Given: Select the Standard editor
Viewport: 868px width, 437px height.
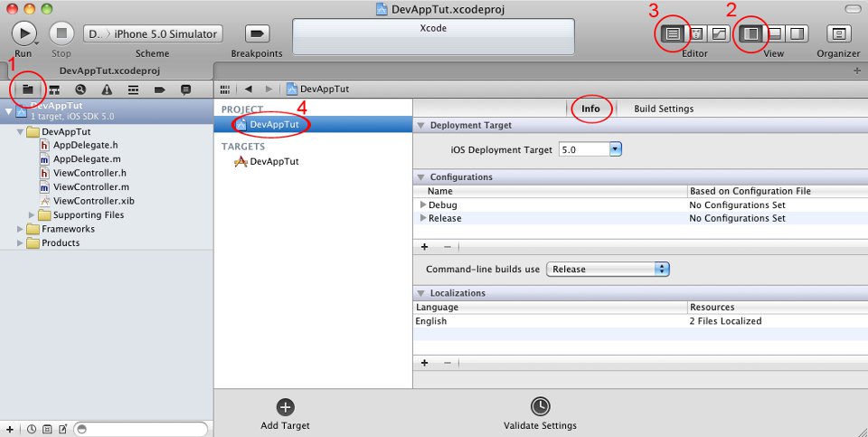Looking at the screenshot, I should [673, 33].
